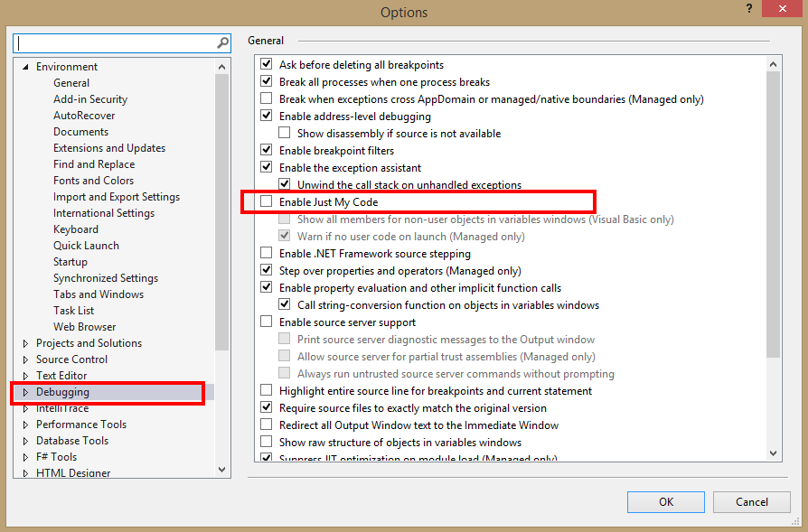Screen dimensions: 808x532
Task: Enable .NET Framework source stepping
Action: click(x=267, y=253)
